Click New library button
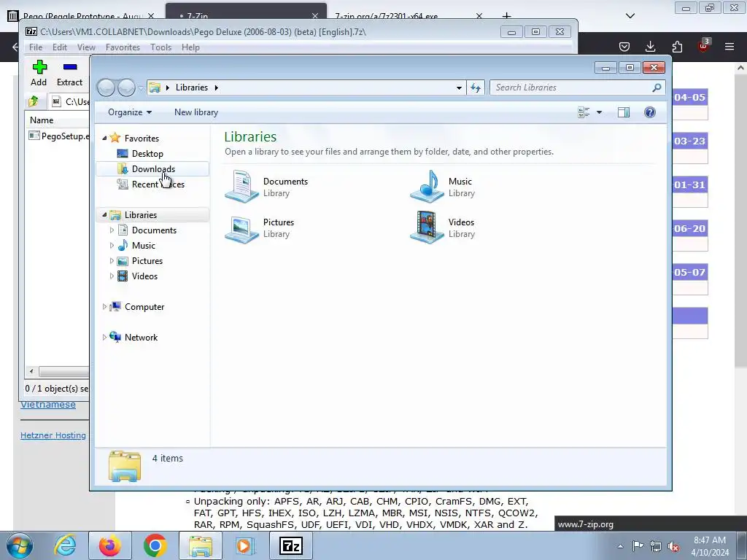 click(196, 112)
